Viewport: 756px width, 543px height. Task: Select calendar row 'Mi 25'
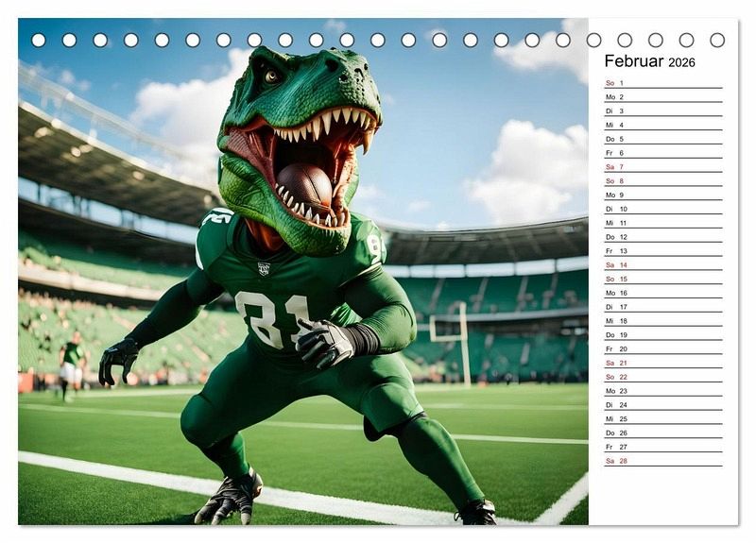[x=663, y=418]
